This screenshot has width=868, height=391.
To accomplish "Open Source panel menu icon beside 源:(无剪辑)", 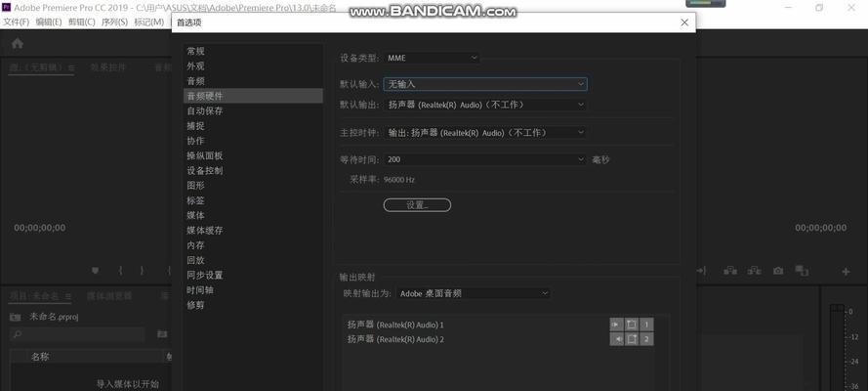I will tap(71, 67).
